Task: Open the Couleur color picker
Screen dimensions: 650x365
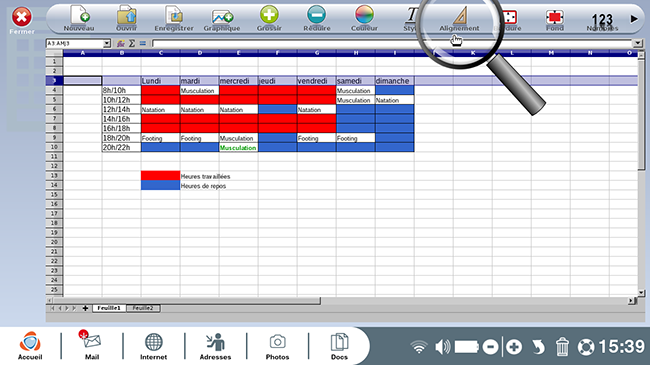Action: 364,18
